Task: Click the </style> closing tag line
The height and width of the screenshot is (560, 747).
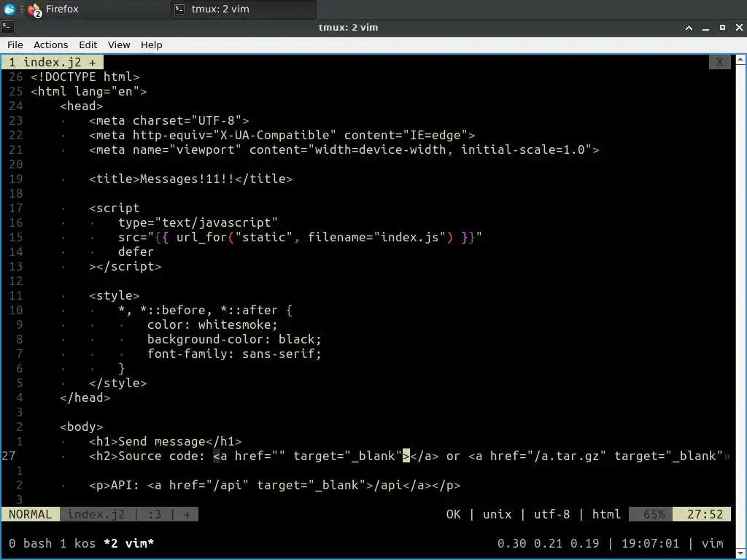Action: click(117, 384)
